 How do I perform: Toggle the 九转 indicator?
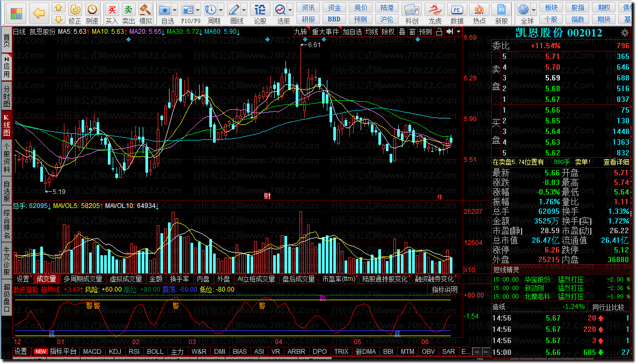(301, 32)
